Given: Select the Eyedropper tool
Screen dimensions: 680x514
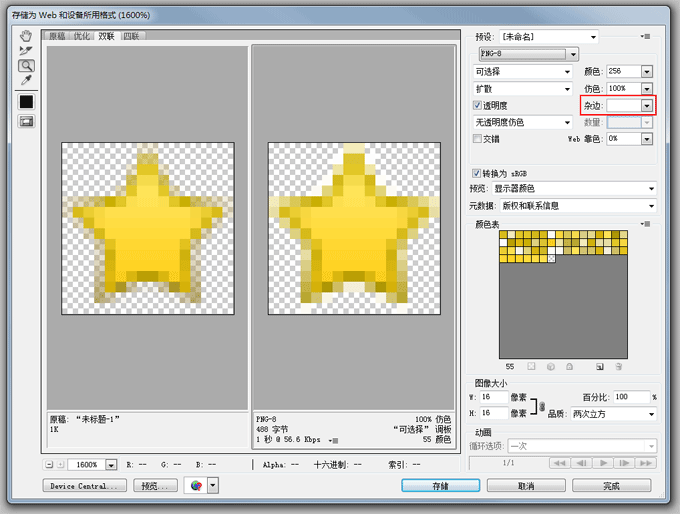Looking at the screenshot, I should point(26,80).
